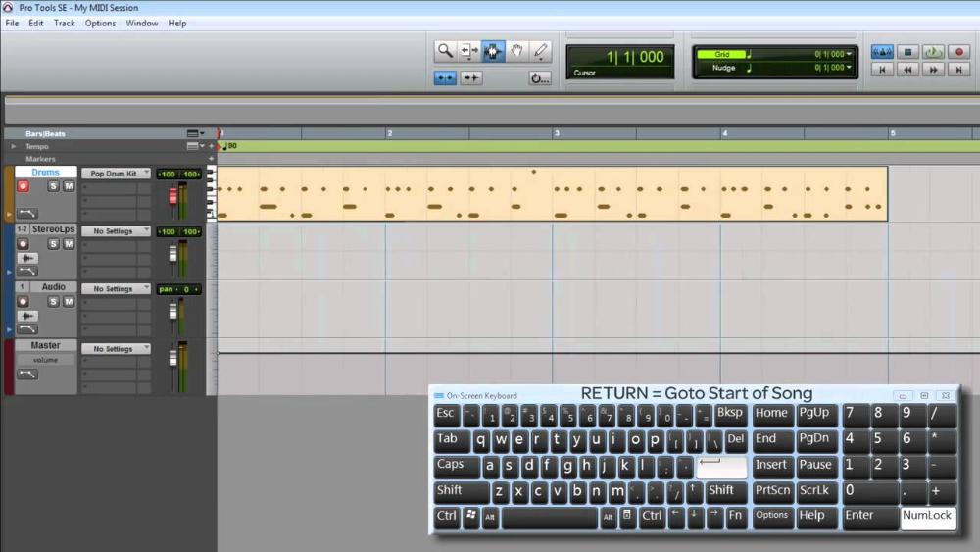Select the Pencil tool

tap(540, 51)
